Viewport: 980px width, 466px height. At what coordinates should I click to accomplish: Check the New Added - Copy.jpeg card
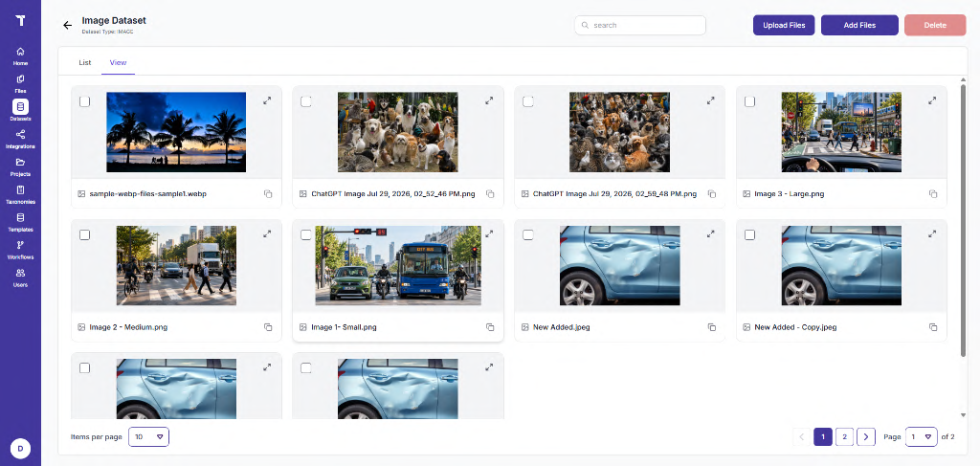(x=750, y=234)
